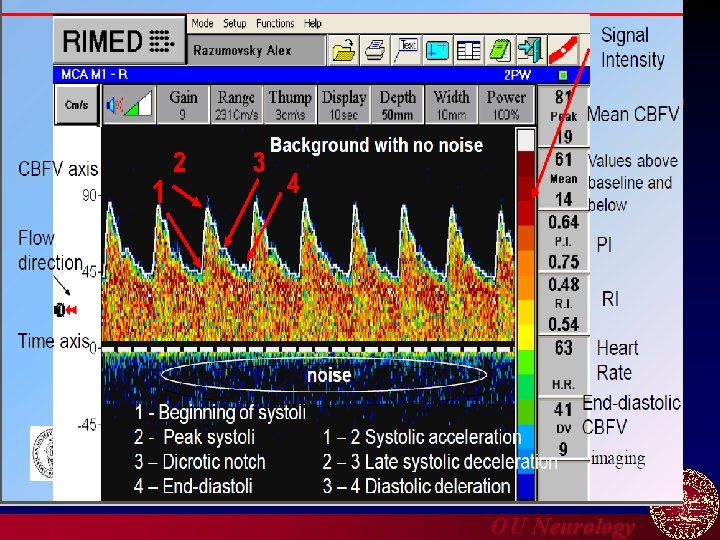The height and width of the screenshot is (540, 720).
Task: Click the -45 mark on velocity axis
Action: click(87, 425)
